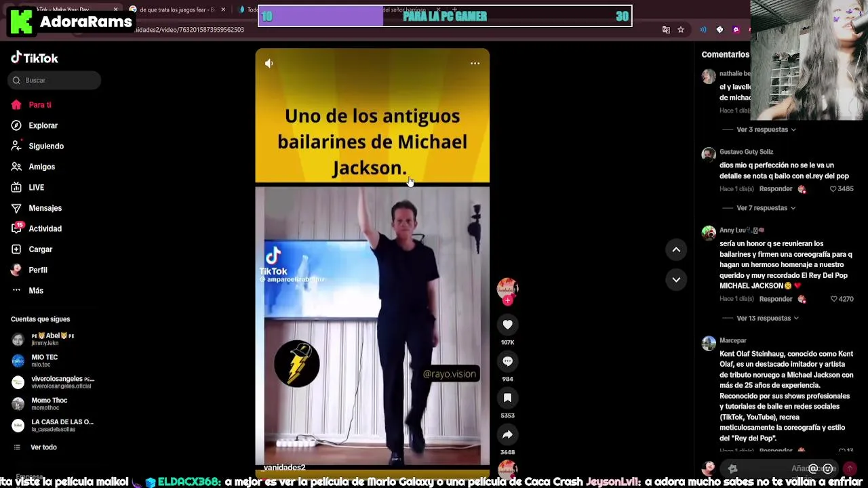The height and width of the screenshot is (488, 868).
Task: Save video with the bookmark icon
Action: (507, 398)
